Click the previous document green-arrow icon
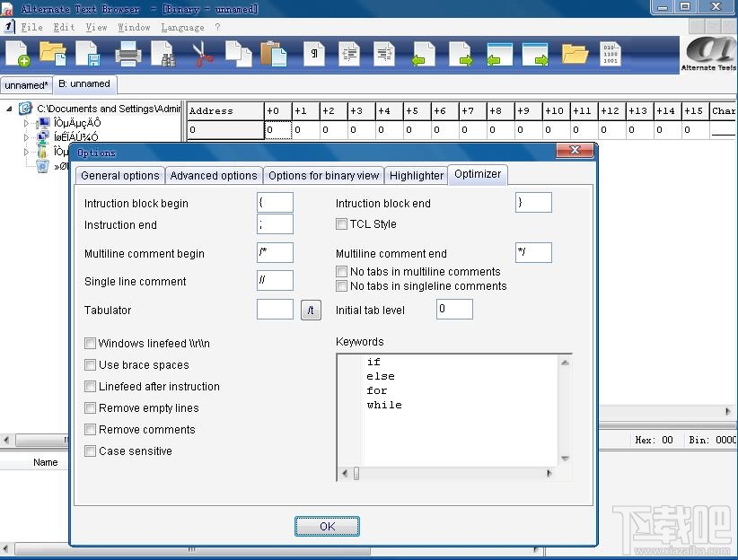 (x=423, y=54)
